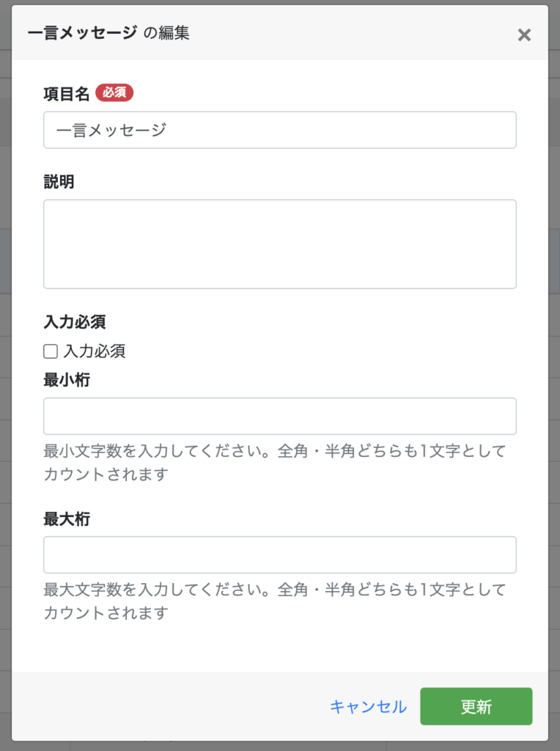The height and width of the screenshot is (751, 560).
Task: Click the dimmed backdrop outside the dialog
Action: click(x=4, y=367)
